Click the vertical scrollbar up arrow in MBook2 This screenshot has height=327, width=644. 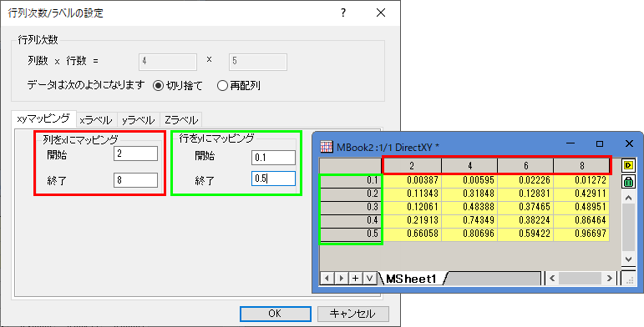[x=628, y=198]
